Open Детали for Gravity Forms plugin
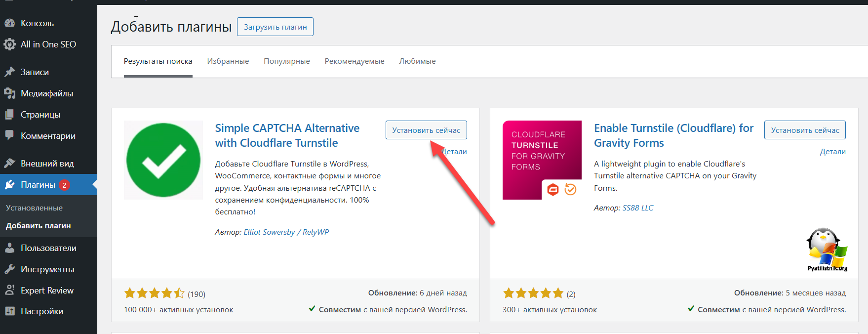Image resolution: width=868 pixels, height=334 pixels. point(832,152)
